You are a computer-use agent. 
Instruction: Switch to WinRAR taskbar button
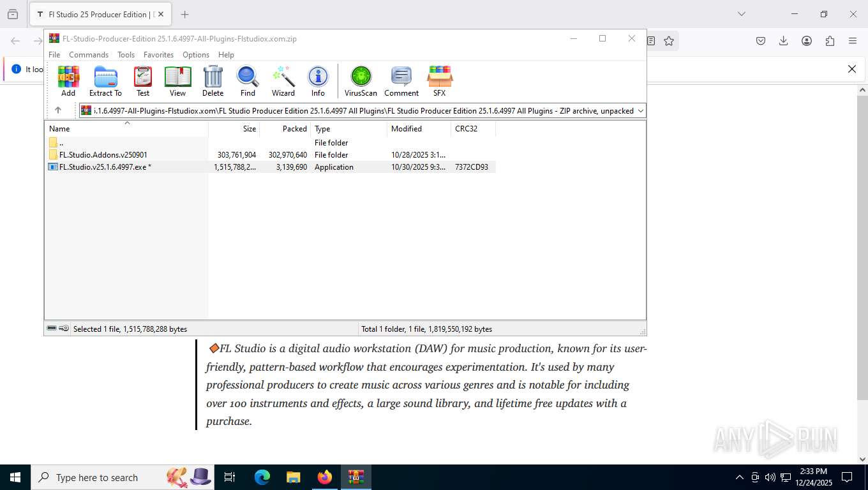pyautogui.click(x=356, y=477)
